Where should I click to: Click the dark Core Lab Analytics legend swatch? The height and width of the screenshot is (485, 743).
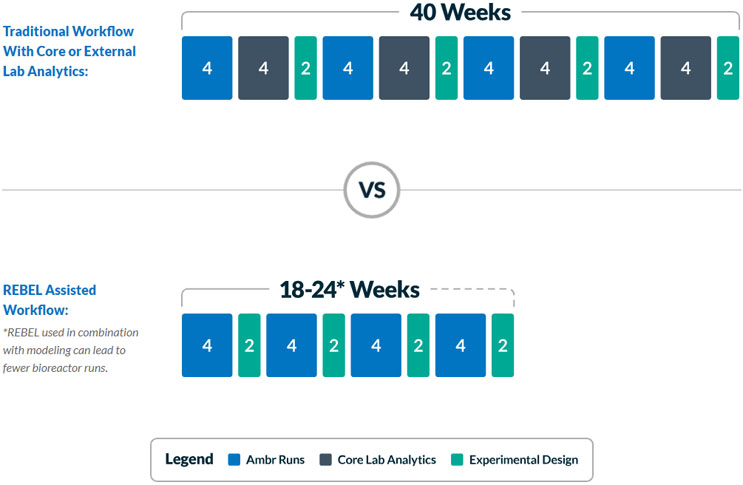tap(325, 460)
